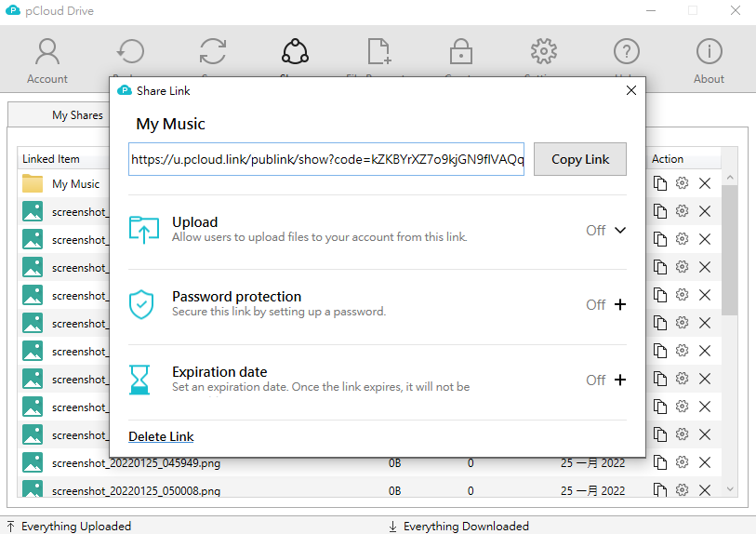
Task: Expand Expiration date with plus sign
Action: click(x=620, y=380)
